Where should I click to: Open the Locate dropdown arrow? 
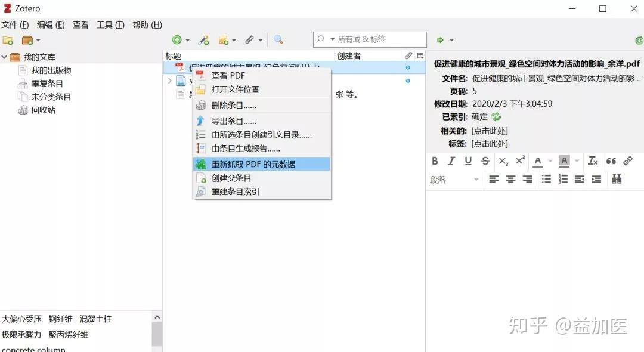coord(452,40)
